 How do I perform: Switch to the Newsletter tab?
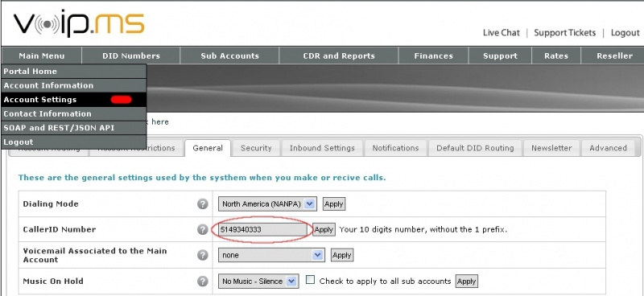click(551, 148)
